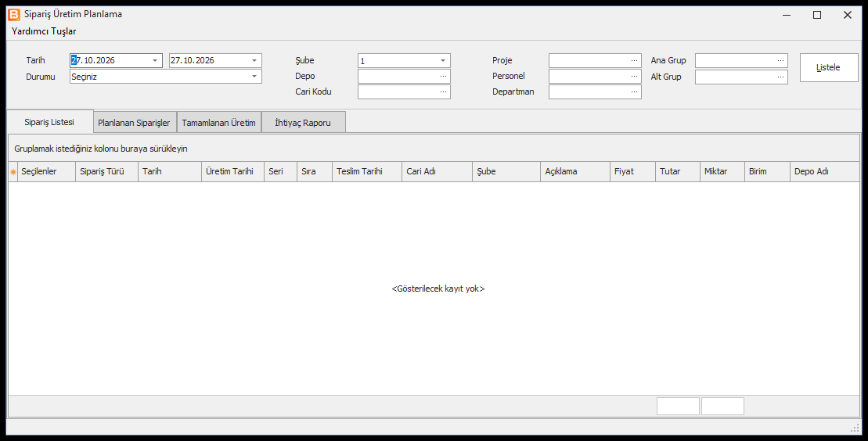Screen dimensions: 868x441
Task: Expand the first Tarih date dropdown arrow
Action: pos(155,60)
